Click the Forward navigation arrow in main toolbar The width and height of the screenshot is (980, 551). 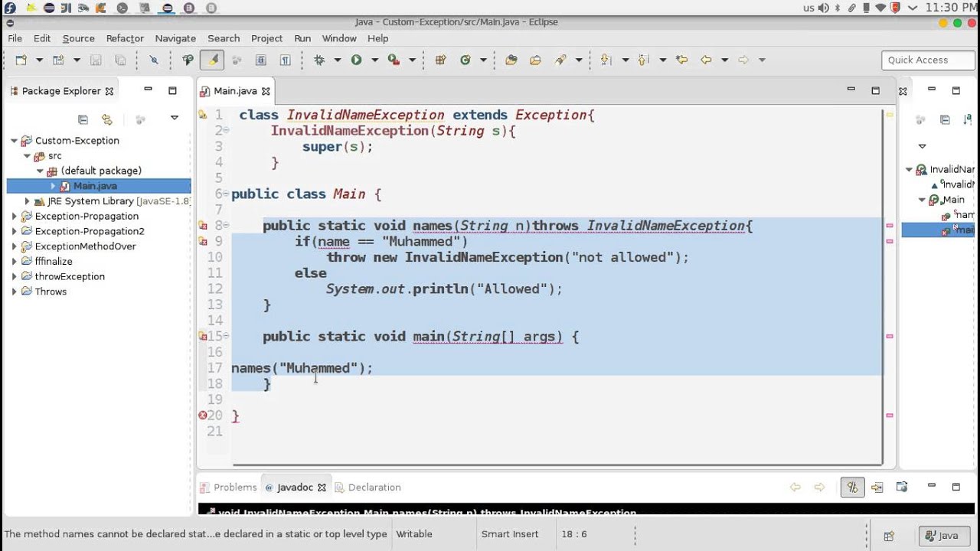pyautogui.click(x=743, y=60)
